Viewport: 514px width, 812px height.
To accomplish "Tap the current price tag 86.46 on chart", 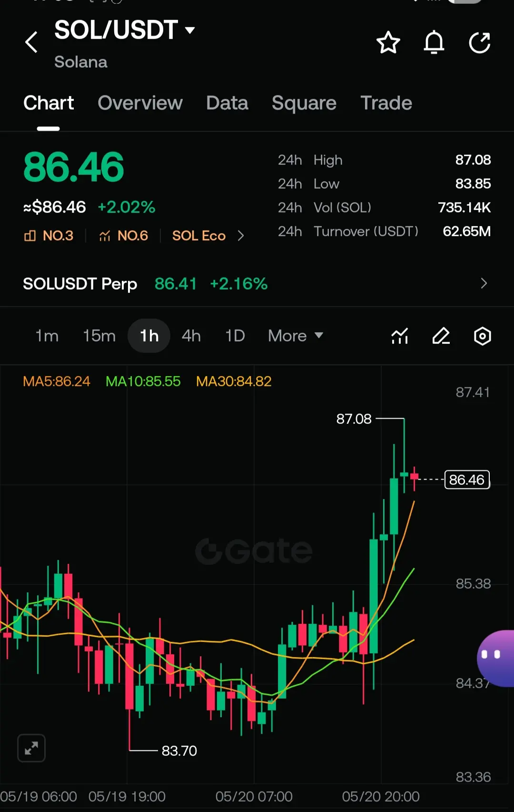I will tap(467, 480).
